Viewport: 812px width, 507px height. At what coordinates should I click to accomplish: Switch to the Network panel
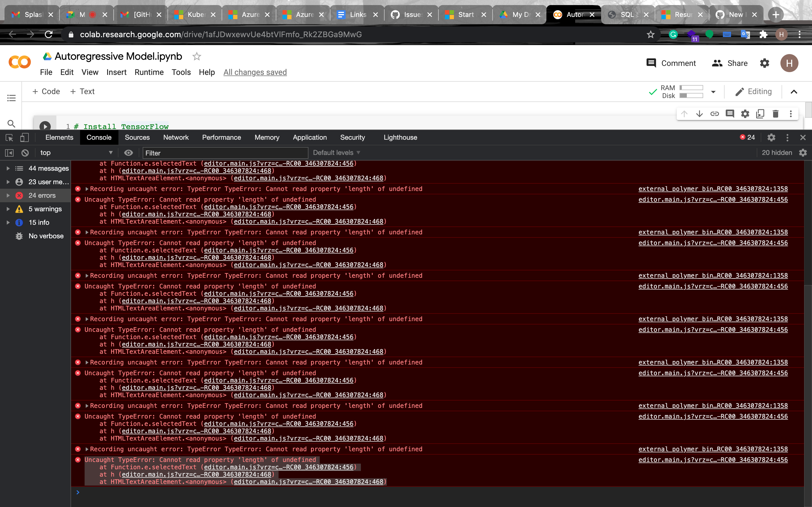(176, 137)
